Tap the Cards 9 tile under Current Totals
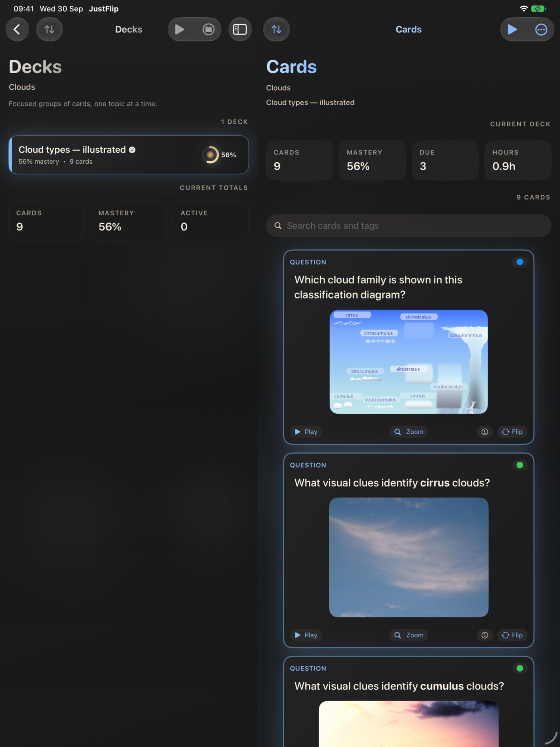The image size is (560, 747). point(46,221)
